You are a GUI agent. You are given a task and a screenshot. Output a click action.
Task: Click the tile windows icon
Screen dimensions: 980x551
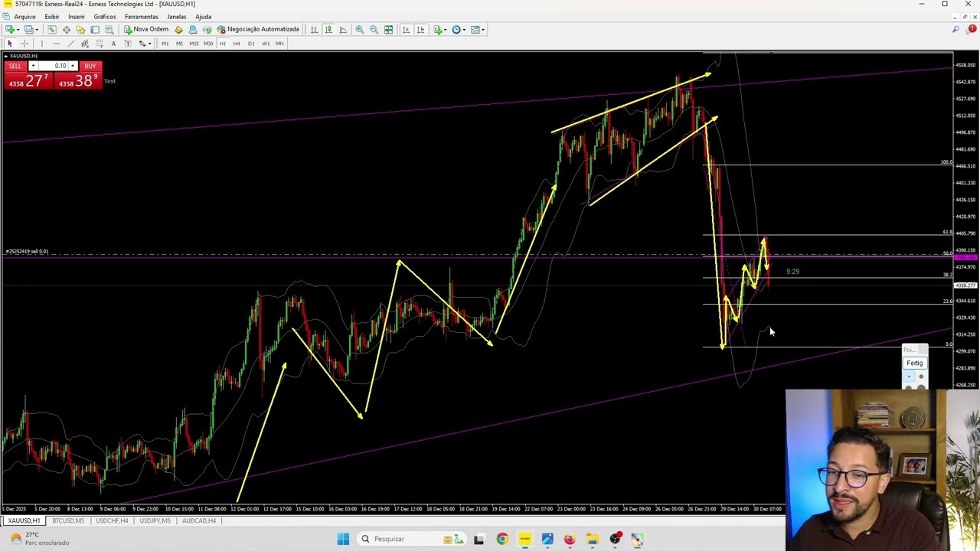coord(388,29)
